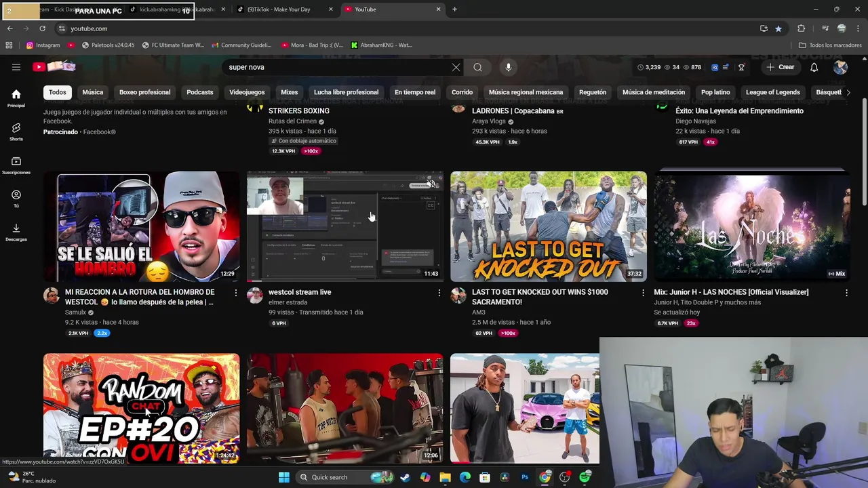Screen dimensions: 868x488
Task: Select the Podcasts filter chip
Action: coord(200,92)
